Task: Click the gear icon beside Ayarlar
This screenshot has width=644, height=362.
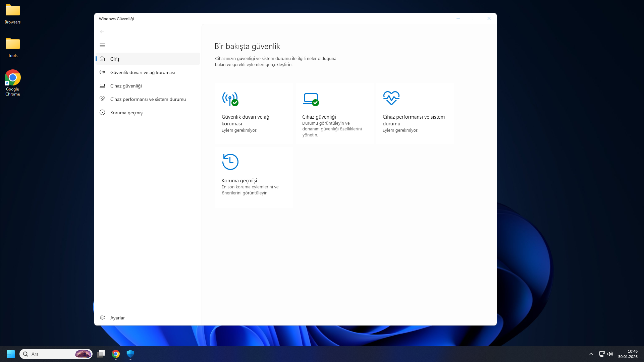Action: [102, 317]
